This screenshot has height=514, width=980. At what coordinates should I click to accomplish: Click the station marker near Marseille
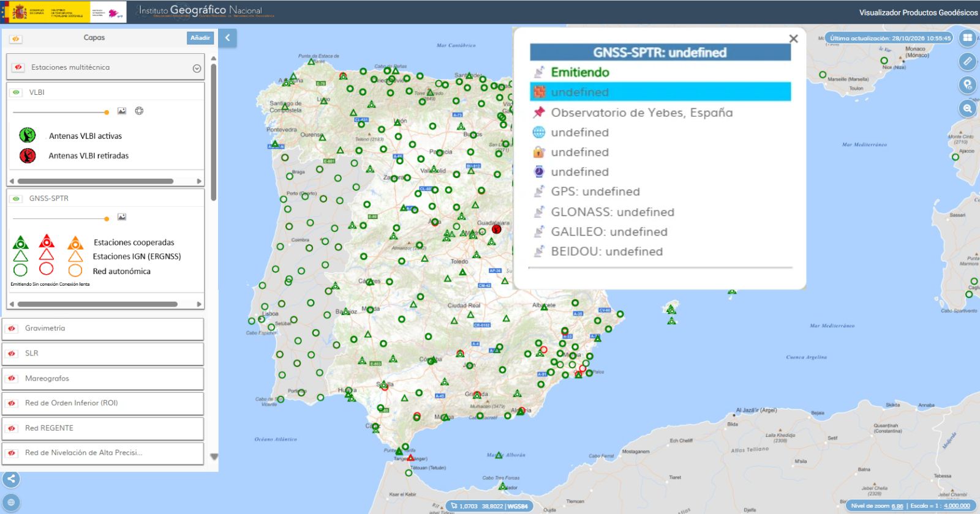coord(823,75)
